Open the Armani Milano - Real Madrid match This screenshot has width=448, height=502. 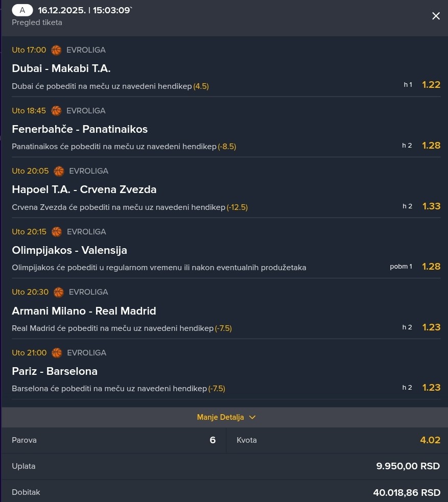[x=84, y=311]
